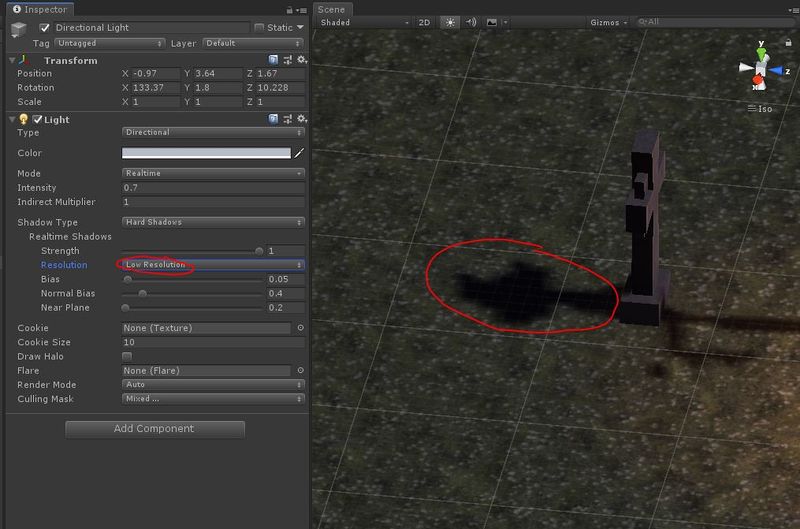Click the blue Z axis gizmo cone

coord(777,71)
